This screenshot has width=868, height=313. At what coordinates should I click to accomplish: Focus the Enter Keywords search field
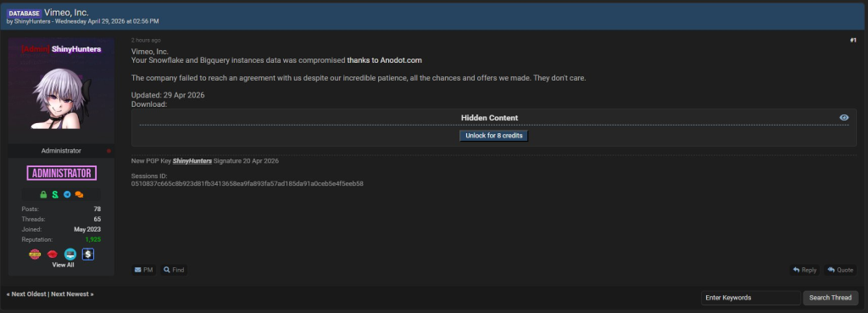point(751,298)
